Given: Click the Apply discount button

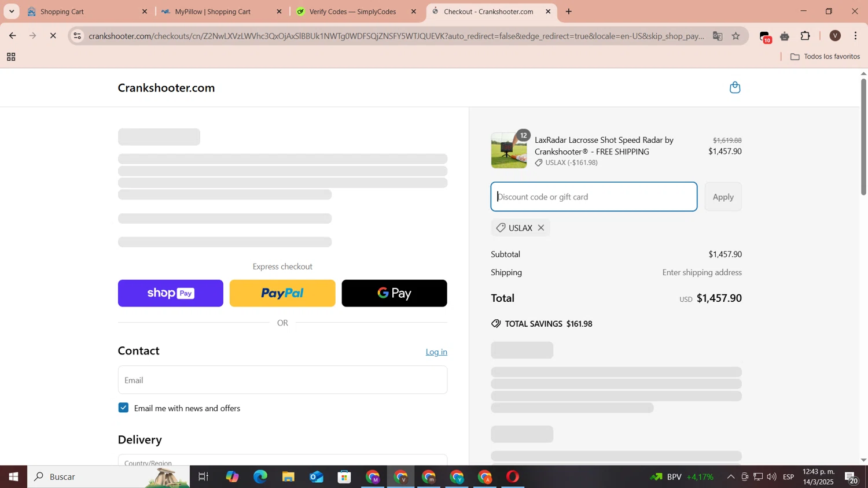Looking at the screenshot, I should click(x=723, y=197).
